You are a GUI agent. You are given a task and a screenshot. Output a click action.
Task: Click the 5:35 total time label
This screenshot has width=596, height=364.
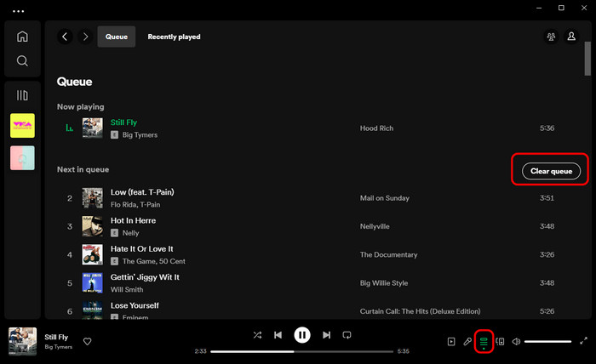(x=404, y=351)
